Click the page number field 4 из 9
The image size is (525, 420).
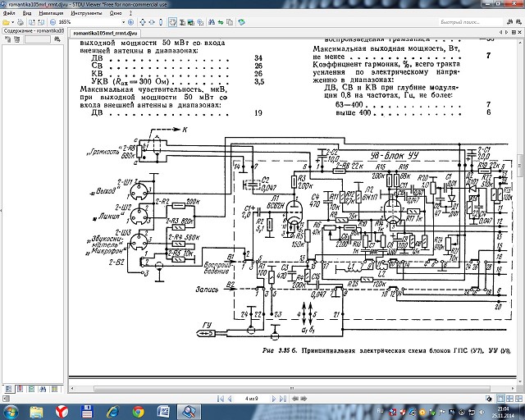[252, 399]
